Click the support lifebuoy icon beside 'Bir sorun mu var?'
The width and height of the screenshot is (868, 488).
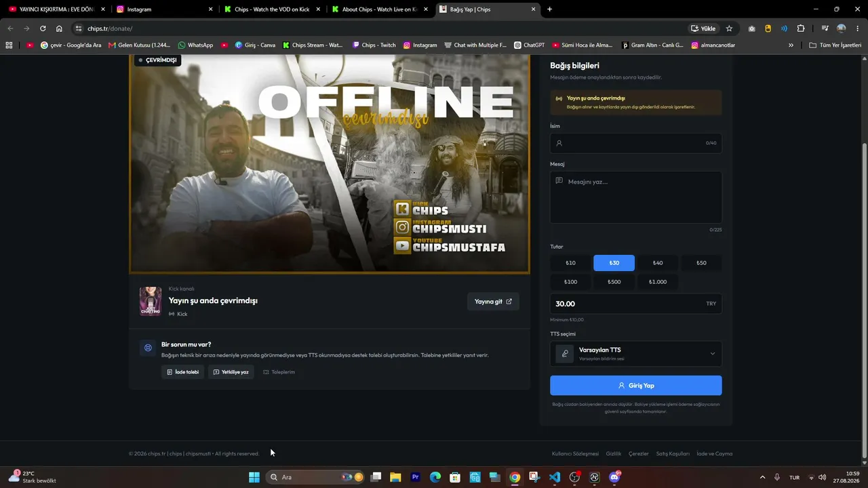(147, 348)
